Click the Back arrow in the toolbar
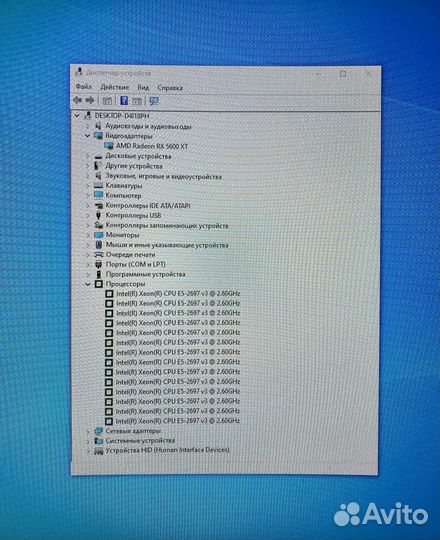The image size is (440, 540). [77, 100]
